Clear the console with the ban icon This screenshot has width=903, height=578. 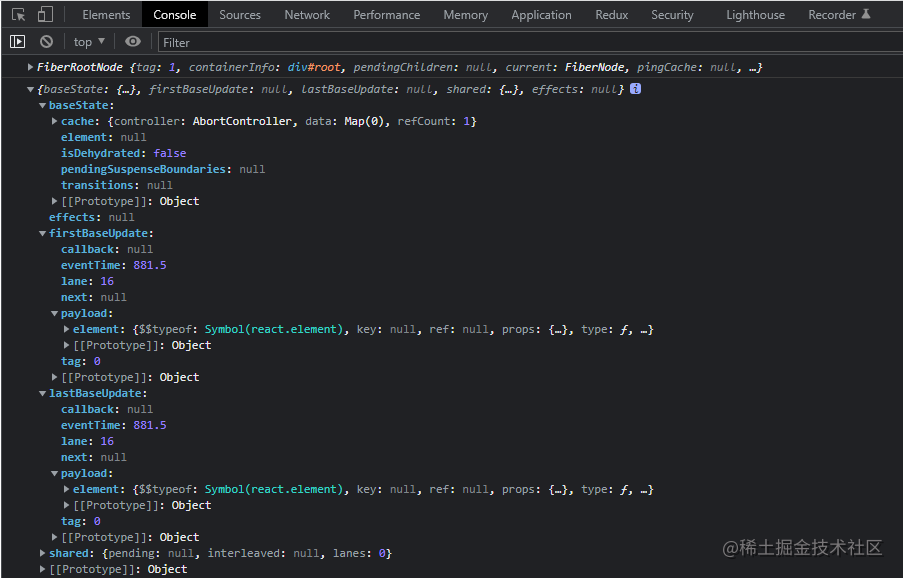pos(46,41)
